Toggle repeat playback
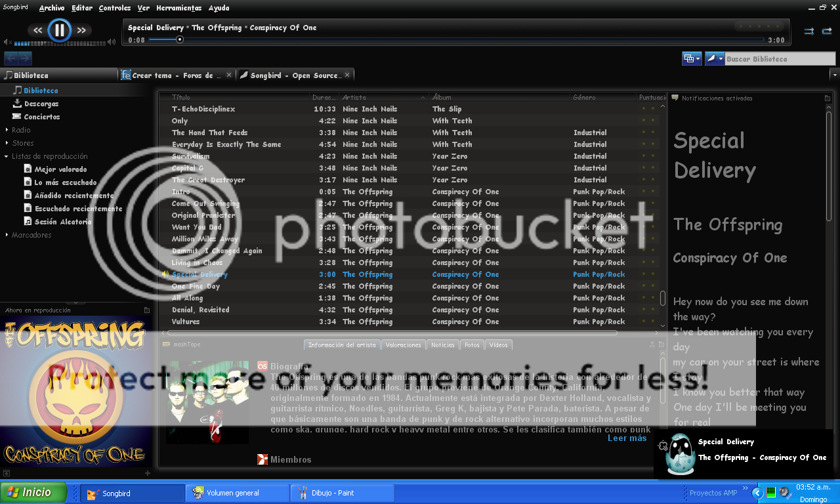The height and width of the screenshot is (504, 840). (827, 31)
